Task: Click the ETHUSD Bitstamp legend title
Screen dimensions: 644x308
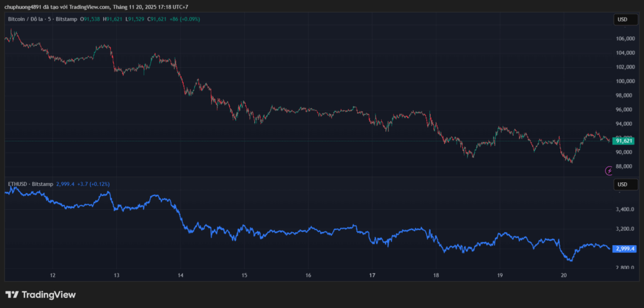Action: point(30,184)
